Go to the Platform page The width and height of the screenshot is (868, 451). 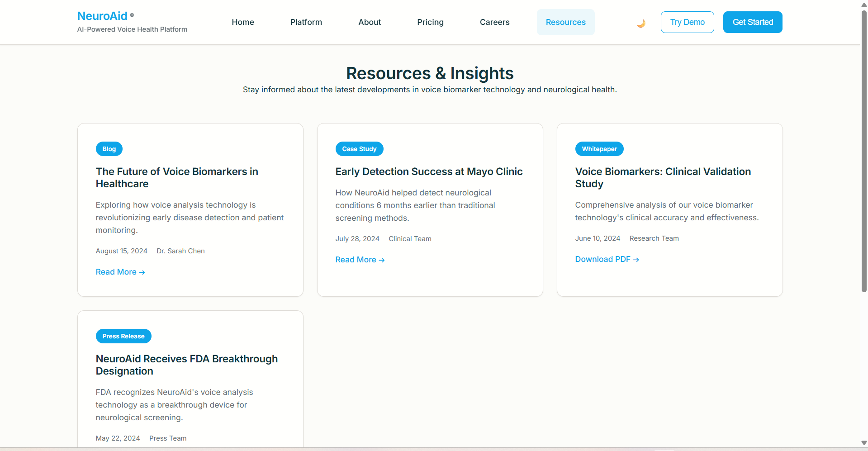[306, 22]
